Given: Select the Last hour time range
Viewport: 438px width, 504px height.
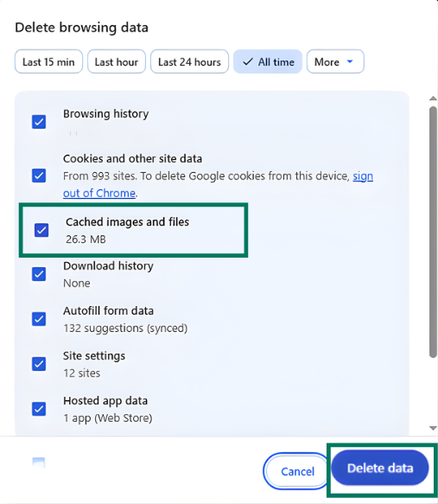Looking at the screenshot, I should [x=117, y=61].
